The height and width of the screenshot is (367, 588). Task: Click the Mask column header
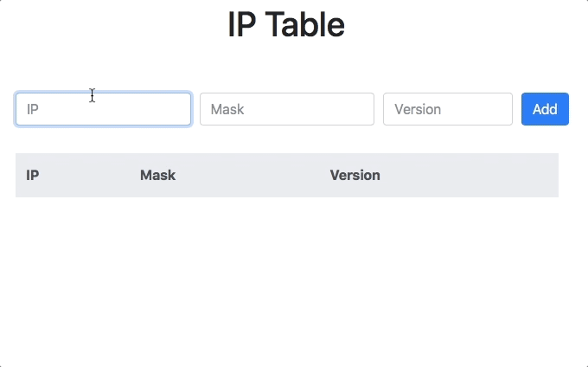tap(158, 175)
